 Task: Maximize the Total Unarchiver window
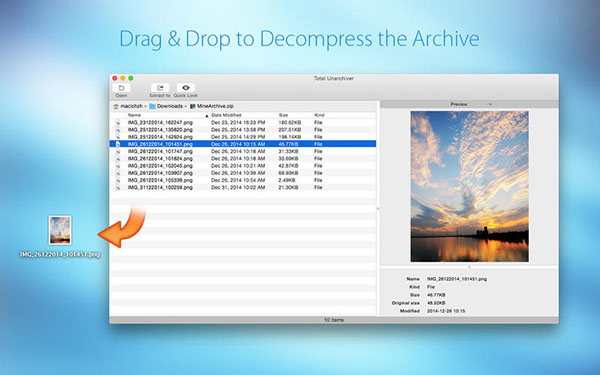tap(131, 78)
